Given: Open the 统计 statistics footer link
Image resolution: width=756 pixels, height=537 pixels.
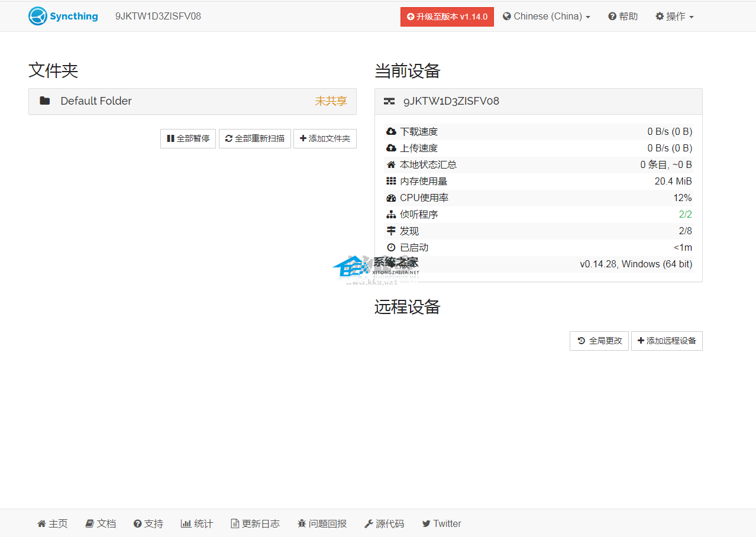Looking at the screenshot, I should [197, 523].
